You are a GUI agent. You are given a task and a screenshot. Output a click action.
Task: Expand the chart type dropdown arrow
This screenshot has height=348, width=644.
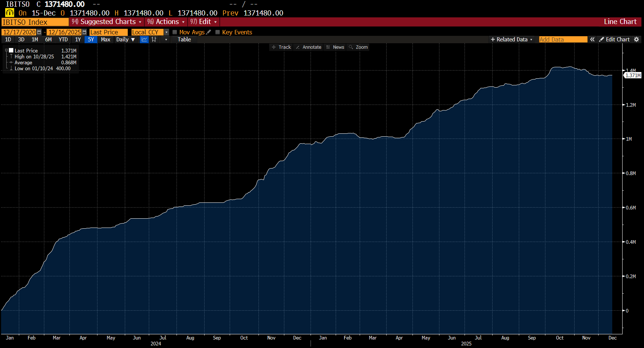coord(166,40)
